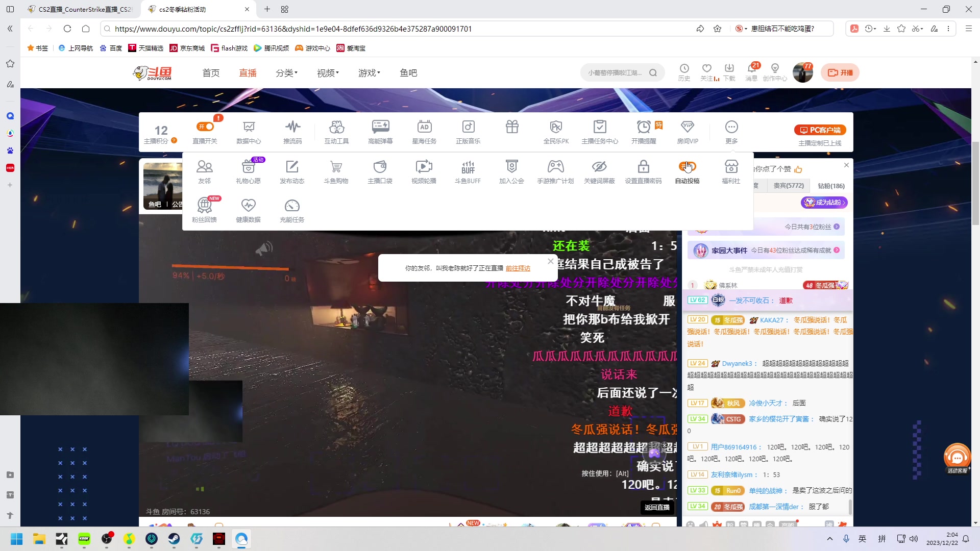The height and width of the screenshot is (551, 980).
Task: Go to 首页 in Douyu navigation
Action: (x=211, y=73)
